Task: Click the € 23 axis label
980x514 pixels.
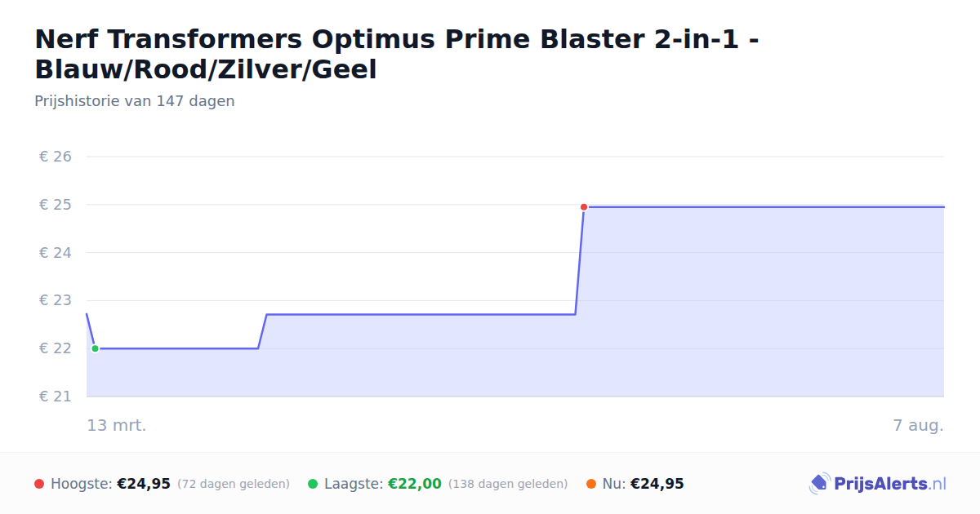Action: coord(56,300)
